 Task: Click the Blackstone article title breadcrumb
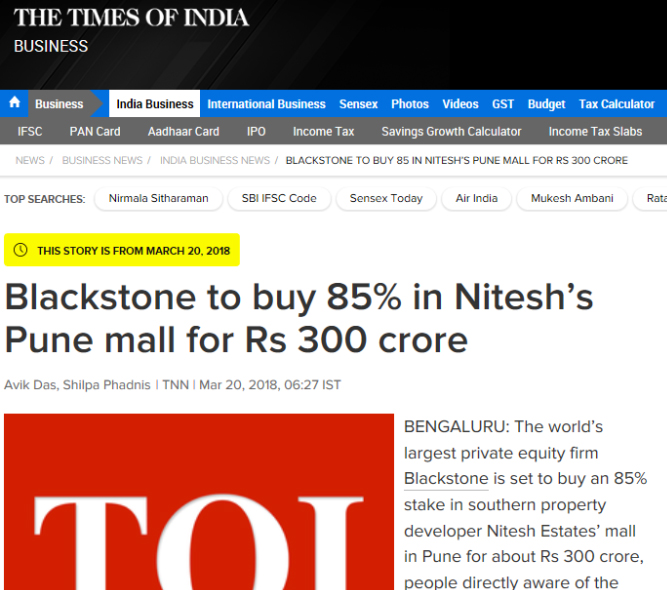pos(456,160)
